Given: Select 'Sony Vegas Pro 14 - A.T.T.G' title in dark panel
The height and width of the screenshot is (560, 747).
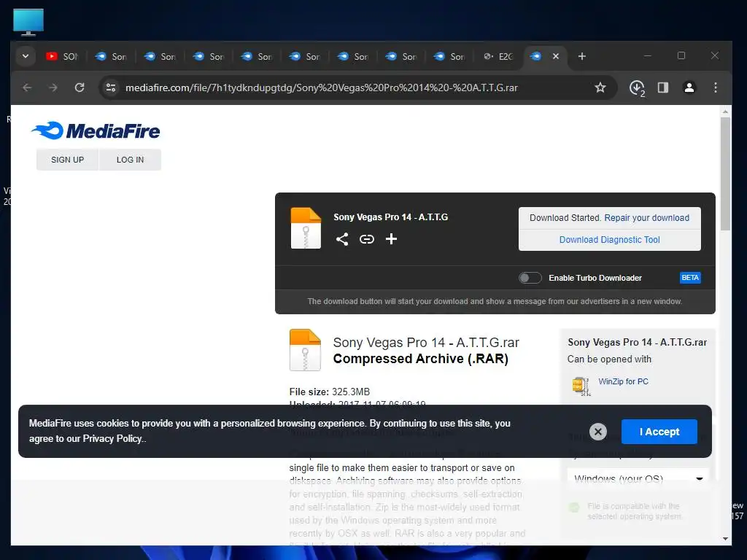Looking at the screenshot, I should click(x=391, y=217).
